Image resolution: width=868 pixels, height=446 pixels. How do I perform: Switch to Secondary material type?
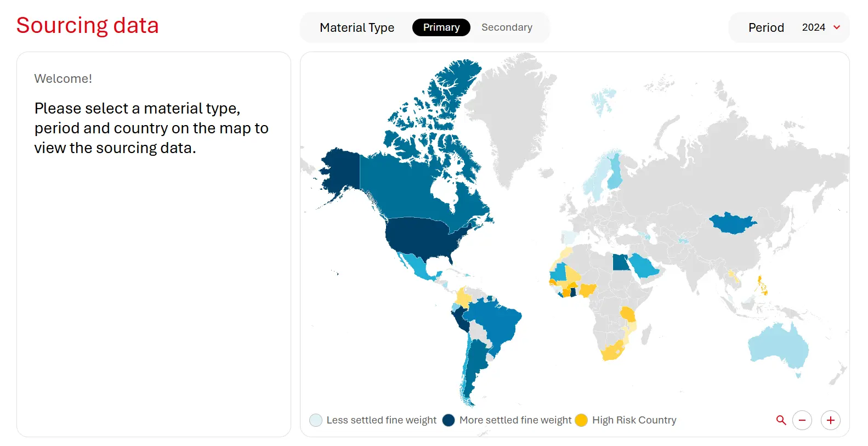point(507,27)
